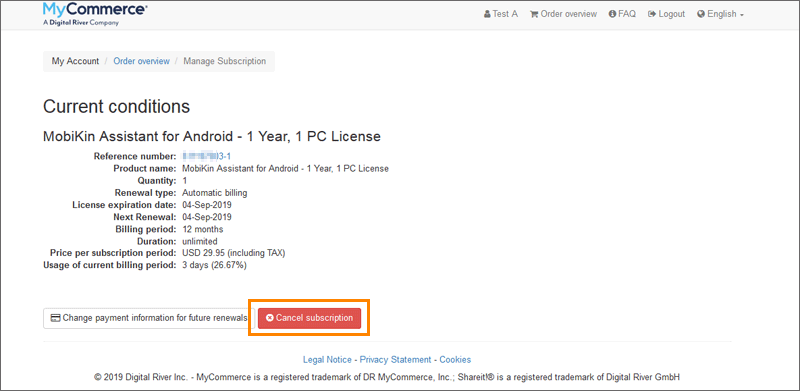Click the globe language icon

point(701,14)
